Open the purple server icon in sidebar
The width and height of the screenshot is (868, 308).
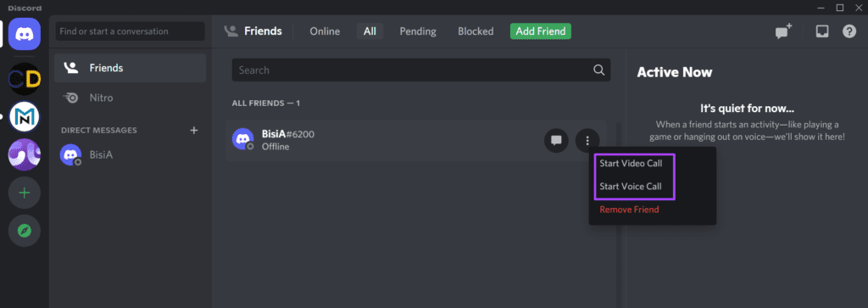25,154
